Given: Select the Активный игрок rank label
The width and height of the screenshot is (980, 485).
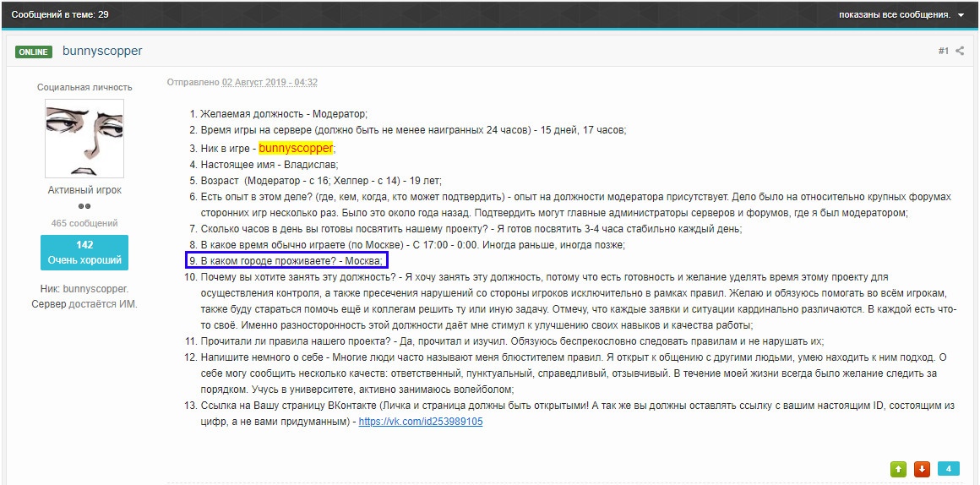Looking at the screenshot, I should [x=84, y=190].
